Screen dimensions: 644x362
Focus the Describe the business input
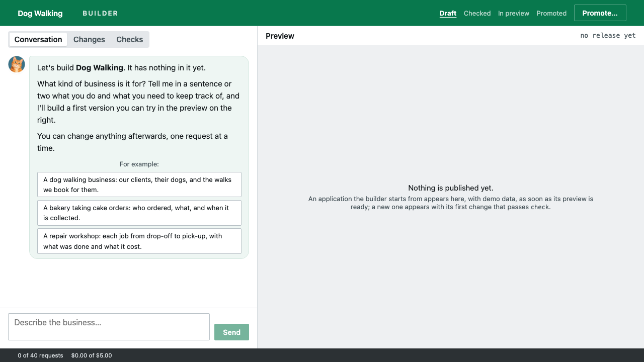click(x=109, y=327)
